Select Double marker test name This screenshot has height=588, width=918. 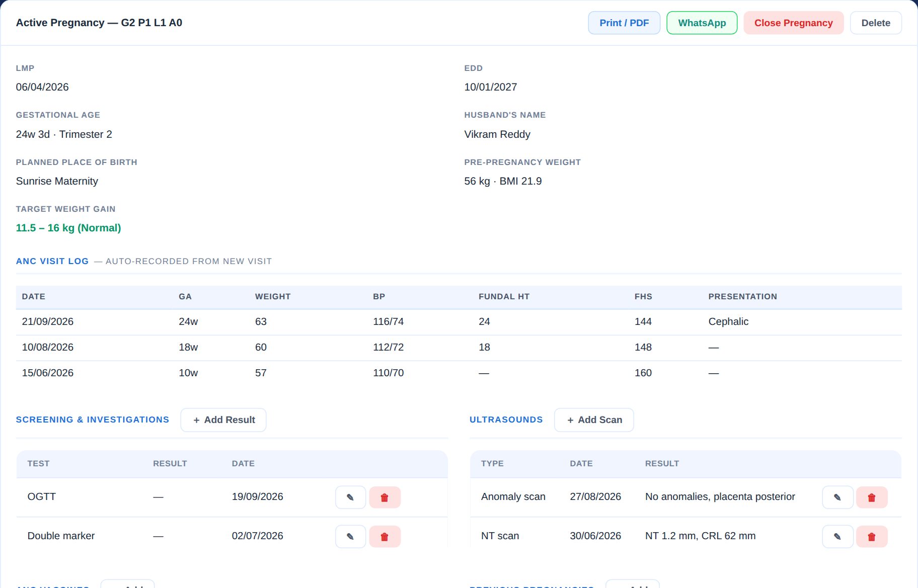coord(61,536)
